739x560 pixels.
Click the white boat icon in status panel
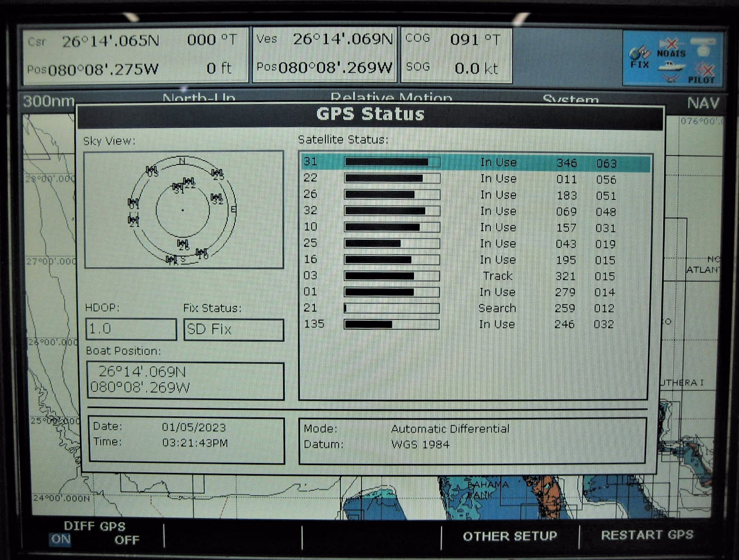point(671,67)
